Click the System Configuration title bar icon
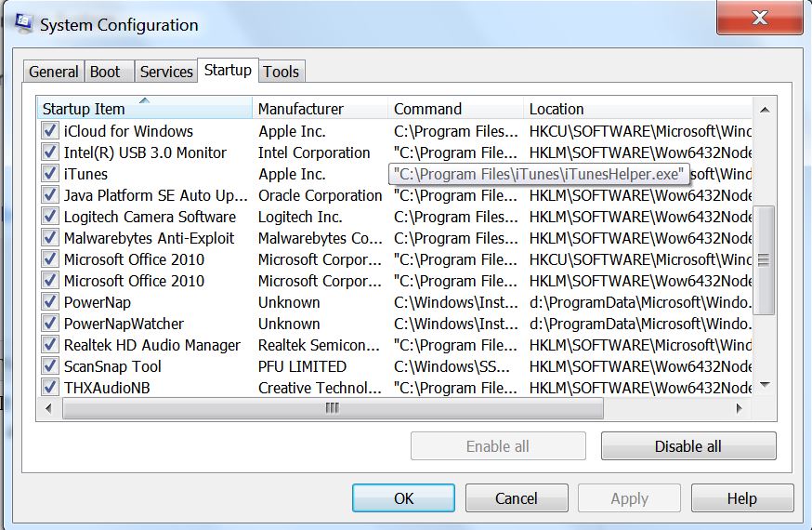The height and width of the screenshot is (530, 812). (23, 23)
